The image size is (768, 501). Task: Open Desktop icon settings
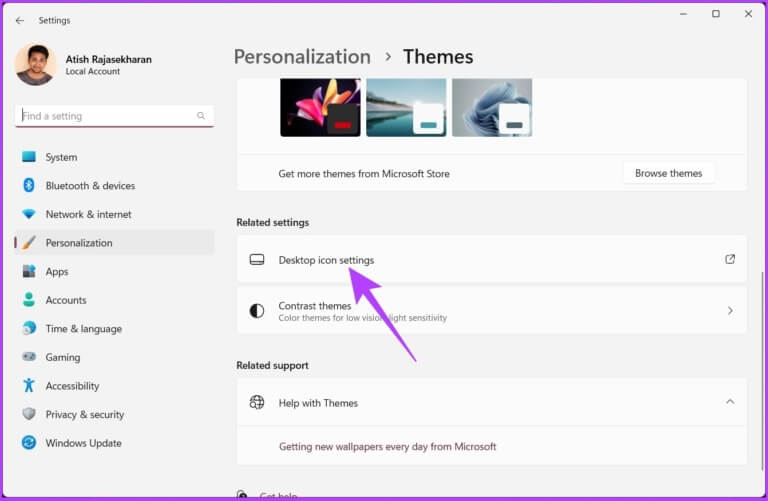(492, 260)
